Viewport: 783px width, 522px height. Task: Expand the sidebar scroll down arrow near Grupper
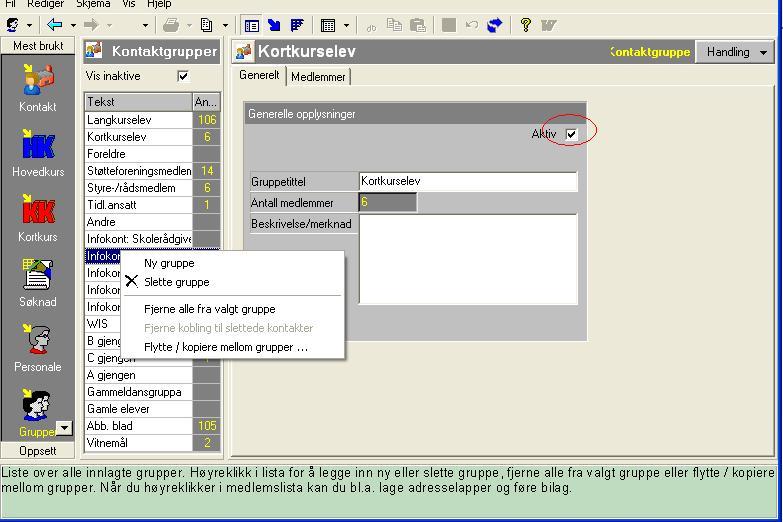click(x=64, y=428)
